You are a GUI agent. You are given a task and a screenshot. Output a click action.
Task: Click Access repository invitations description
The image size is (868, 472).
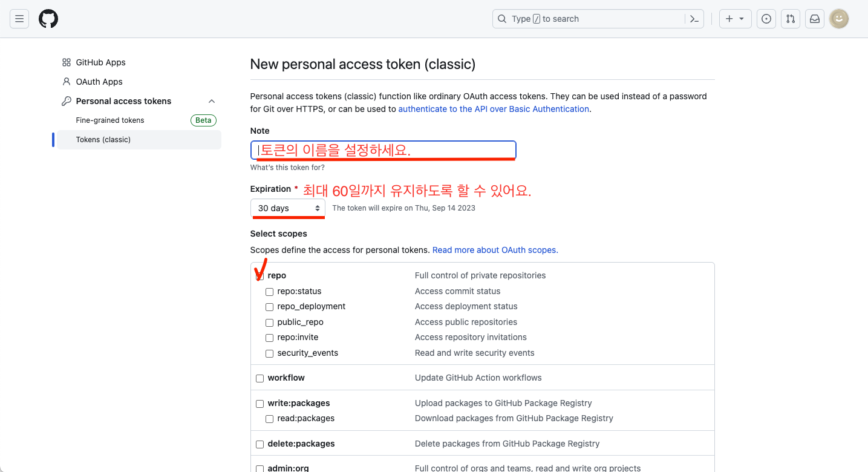point(471,337)
